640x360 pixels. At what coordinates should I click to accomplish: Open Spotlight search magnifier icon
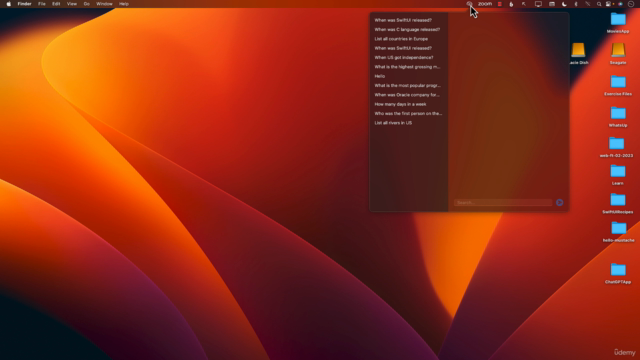pyautogui.click(x=599, y=4)
